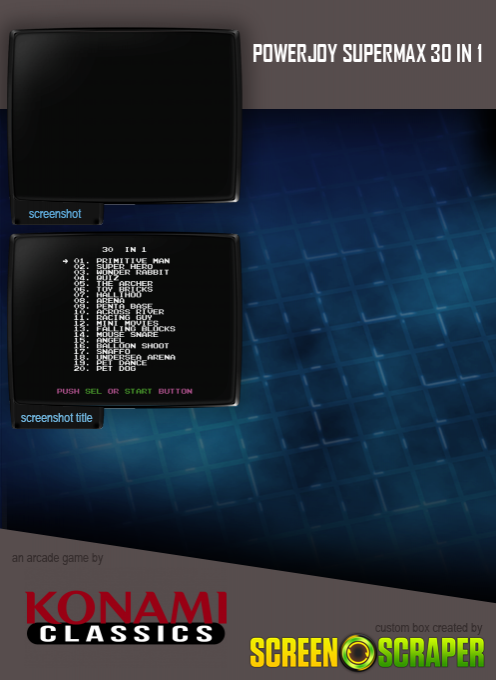The width and height of the screenshot is (496, 680).
Task: Click the 'screenshot title' label tab
Action: pyautogui.click(x=56, y=418)
